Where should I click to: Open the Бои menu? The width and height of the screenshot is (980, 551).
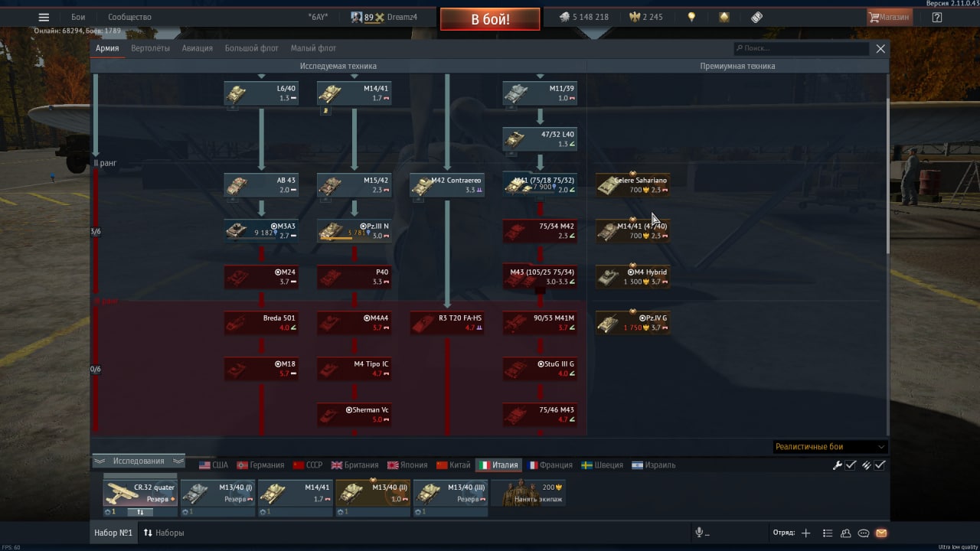click(78, 17)
